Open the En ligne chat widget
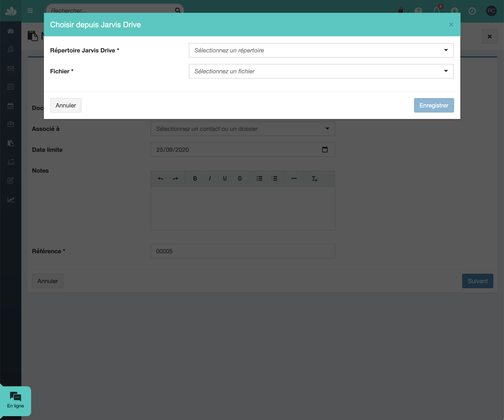 tap(16, 401)
